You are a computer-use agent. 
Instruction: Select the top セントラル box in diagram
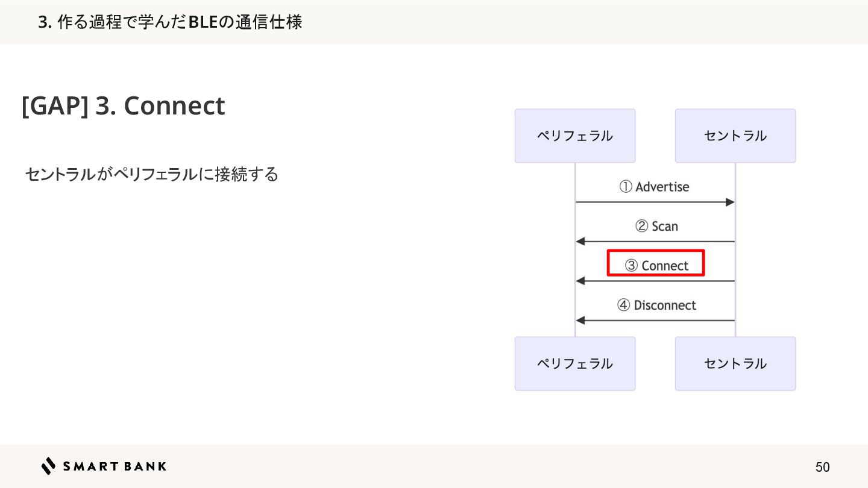(x=735, y=136)
